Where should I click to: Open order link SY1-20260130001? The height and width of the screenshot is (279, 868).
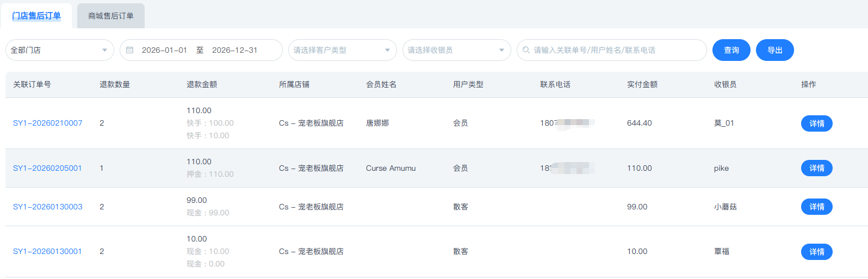coord(47,251)
